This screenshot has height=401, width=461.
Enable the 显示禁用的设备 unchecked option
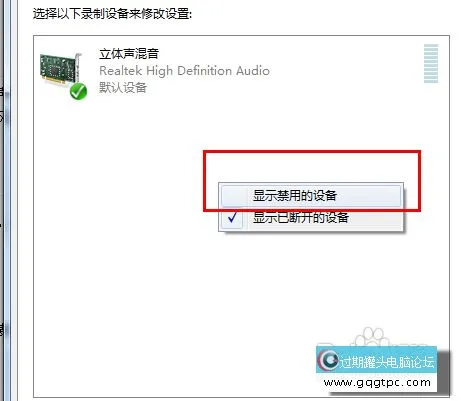pos(311,196)
